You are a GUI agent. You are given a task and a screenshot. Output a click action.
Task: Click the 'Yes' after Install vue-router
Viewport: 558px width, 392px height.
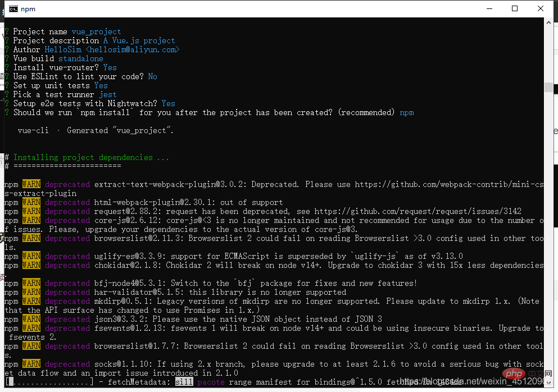(x=110, y=67)
